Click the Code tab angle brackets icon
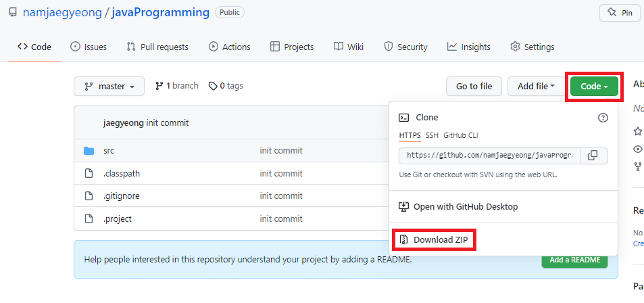Viewport: 644px width, 303px height. [22, 47]
